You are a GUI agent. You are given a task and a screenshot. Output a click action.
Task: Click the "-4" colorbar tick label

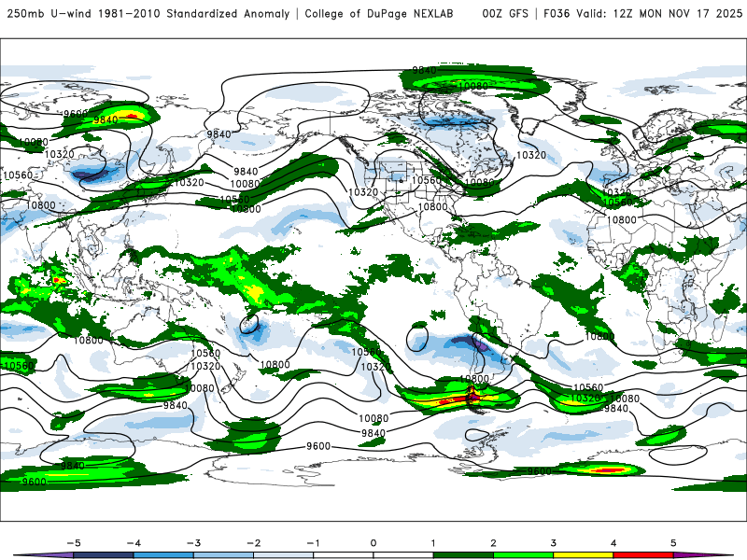(134, 543)
